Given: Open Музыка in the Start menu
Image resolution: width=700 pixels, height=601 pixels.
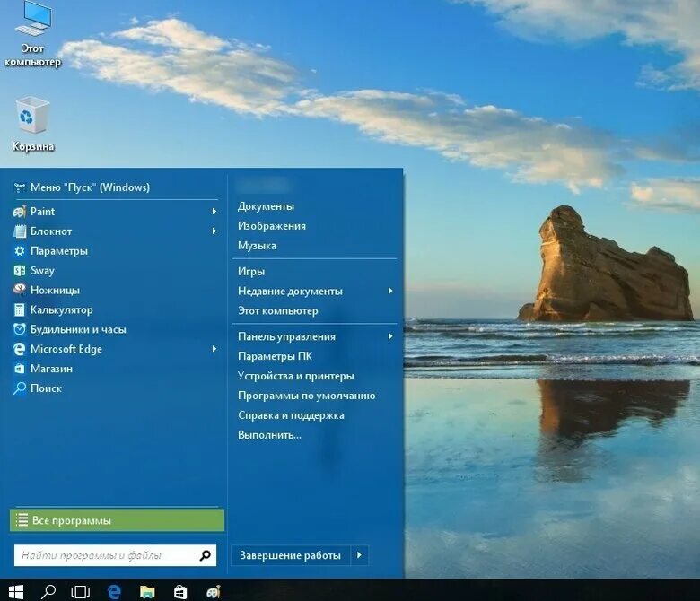Looking at the screenshot, I should (257, 246).
